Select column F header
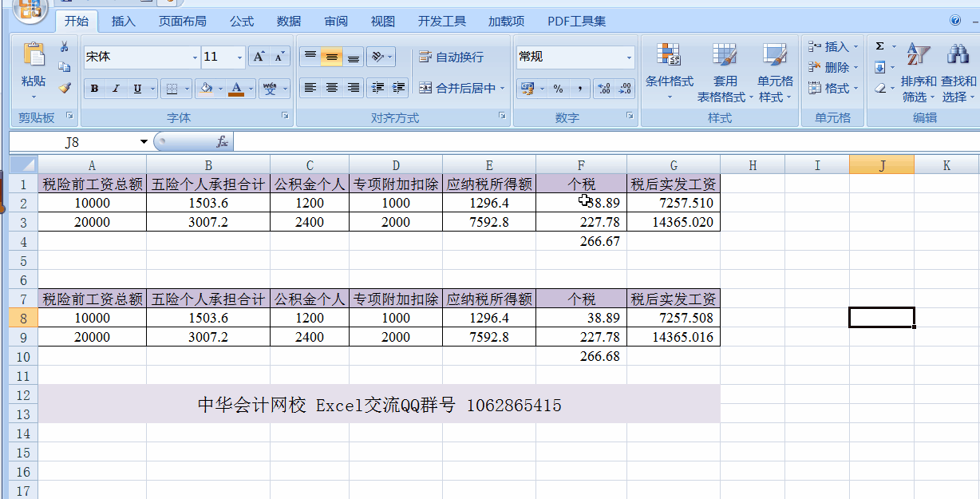This screenshot has width=980, height=499. point(581,165)
